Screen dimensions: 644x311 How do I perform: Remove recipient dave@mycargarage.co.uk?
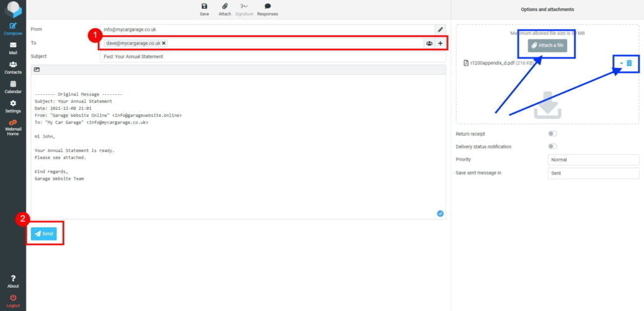(x=164, y=43)
